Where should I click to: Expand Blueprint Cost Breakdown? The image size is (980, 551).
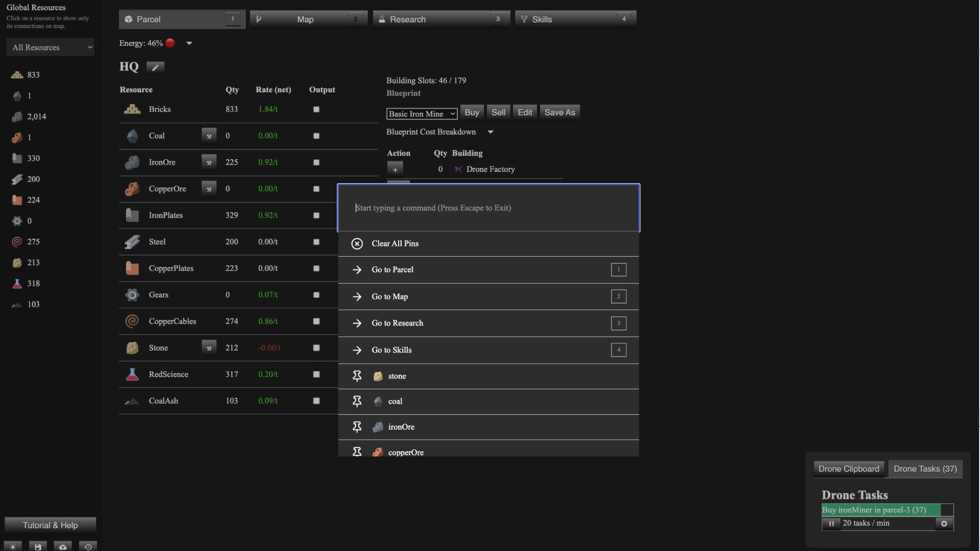pyautogui.click(x=491, y=132)
